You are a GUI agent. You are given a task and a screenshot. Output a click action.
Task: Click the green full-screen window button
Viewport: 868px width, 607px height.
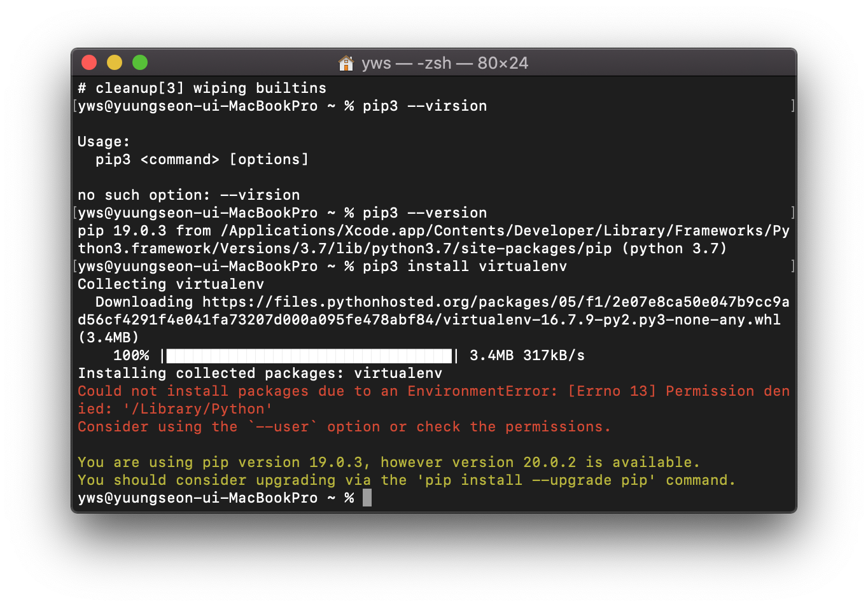pyautogui.click(x=139, y=62)
